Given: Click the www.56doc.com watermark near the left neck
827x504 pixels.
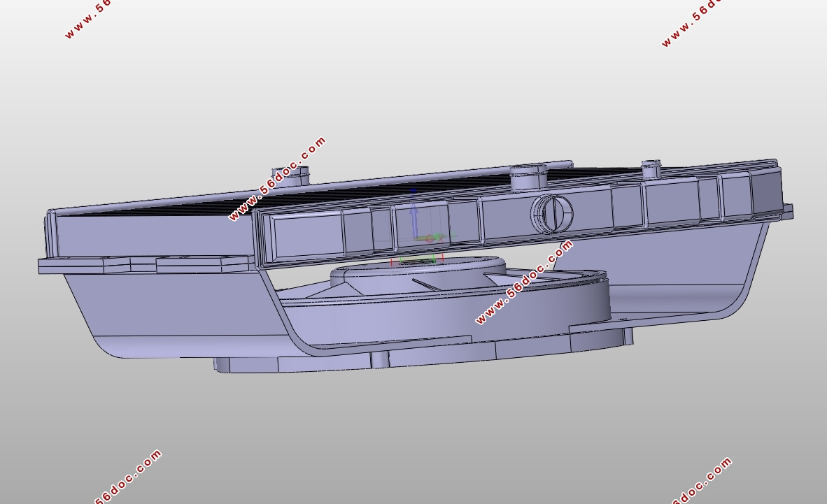Looking at the screenshot, I should (278, 179).
